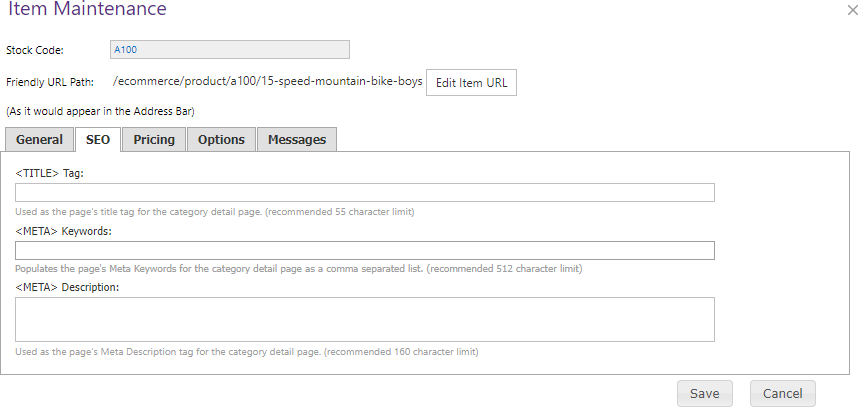Click the Item Maintenance heading

click(x=87, y=8)
